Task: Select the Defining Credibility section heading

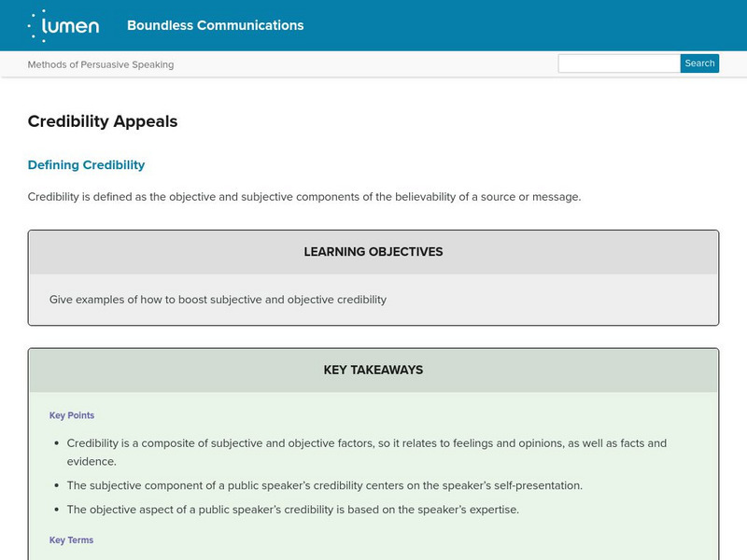Action: pyautogui.click(x=86, y=165)
